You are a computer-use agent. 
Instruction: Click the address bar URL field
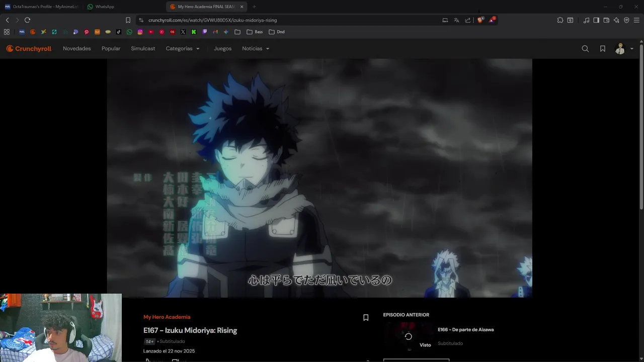pos(292,20)
